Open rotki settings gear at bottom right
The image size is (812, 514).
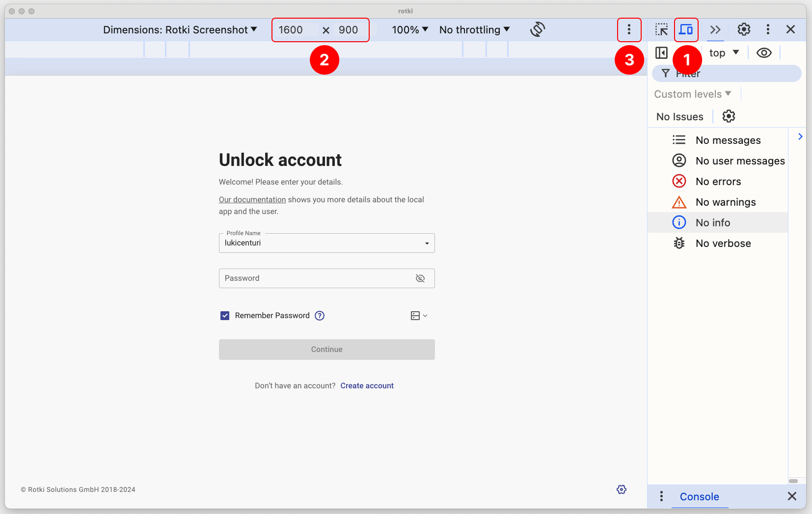[622, 489]
